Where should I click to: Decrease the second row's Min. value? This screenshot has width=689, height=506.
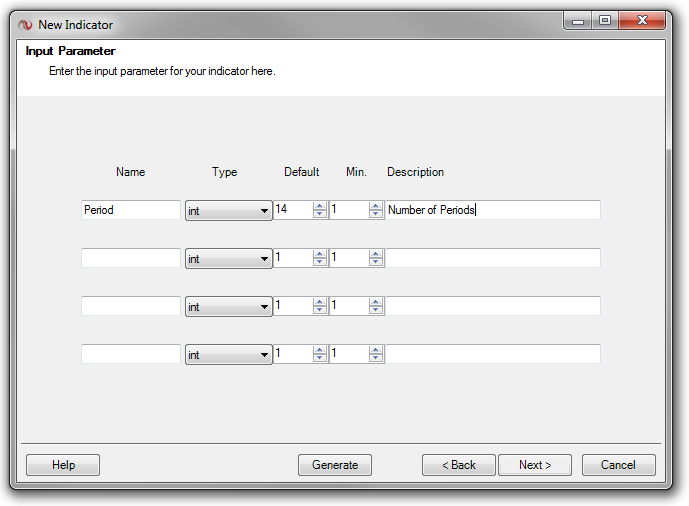375,262
